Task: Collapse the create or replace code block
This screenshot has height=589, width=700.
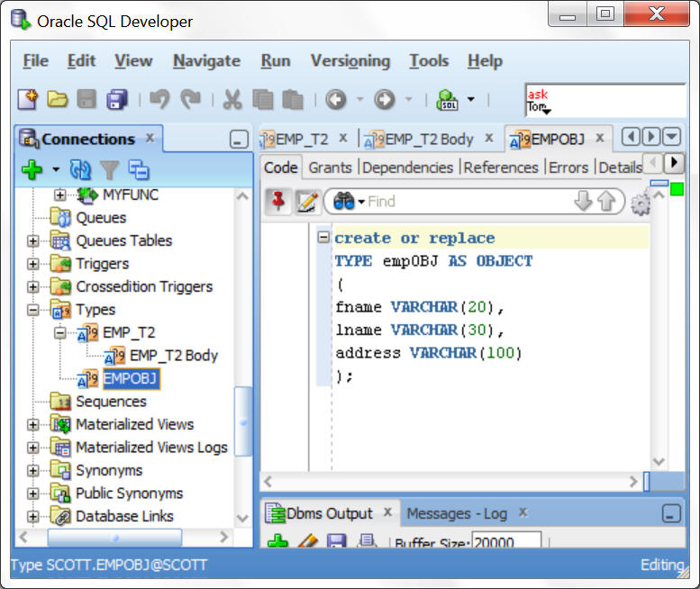Action: (x=323, y=237)
